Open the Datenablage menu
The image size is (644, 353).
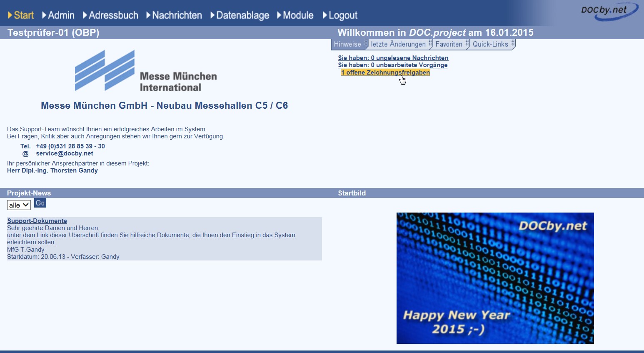(x=240, y=15)
